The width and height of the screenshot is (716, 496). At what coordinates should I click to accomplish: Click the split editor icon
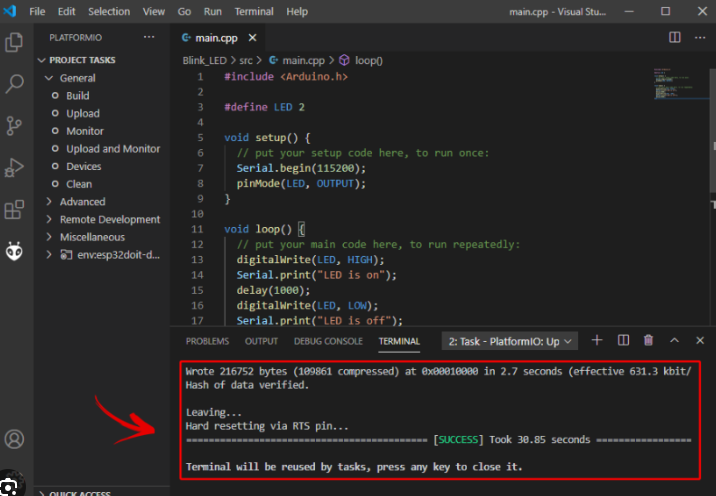[675, 37]
